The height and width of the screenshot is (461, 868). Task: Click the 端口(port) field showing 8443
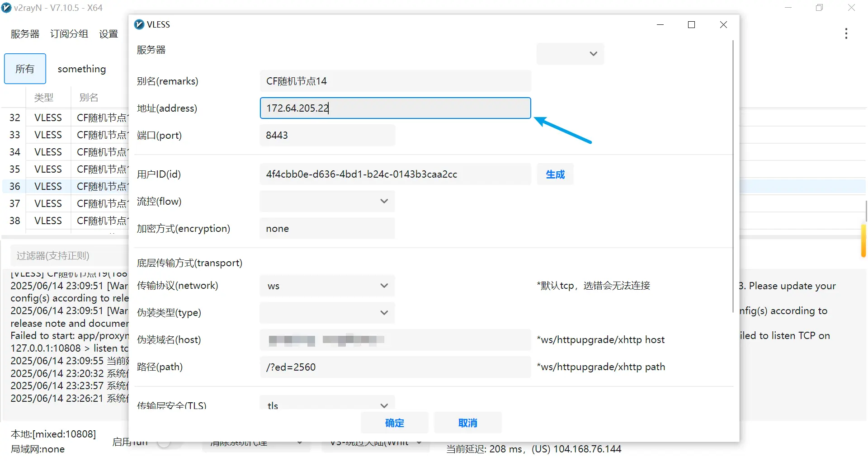[327, 135]
